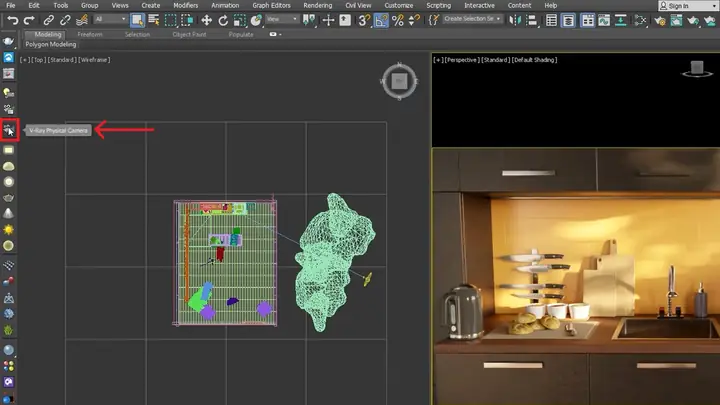Open the selection filter 'All' dropdown
The width and height of the screenshot is (720, 405).
[110, 19]
